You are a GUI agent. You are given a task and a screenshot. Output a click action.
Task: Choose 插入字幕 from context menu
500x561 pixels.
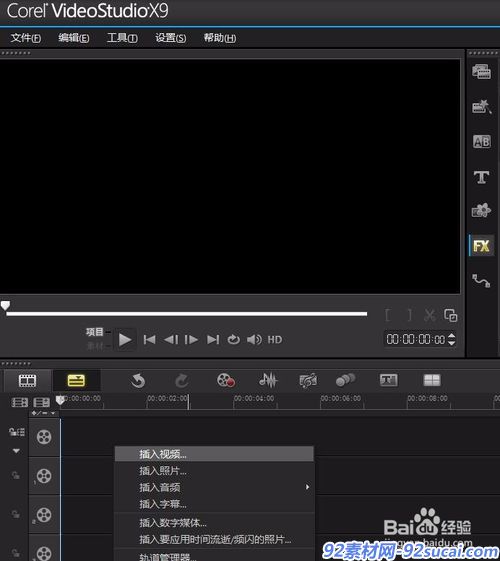point(214,504)
